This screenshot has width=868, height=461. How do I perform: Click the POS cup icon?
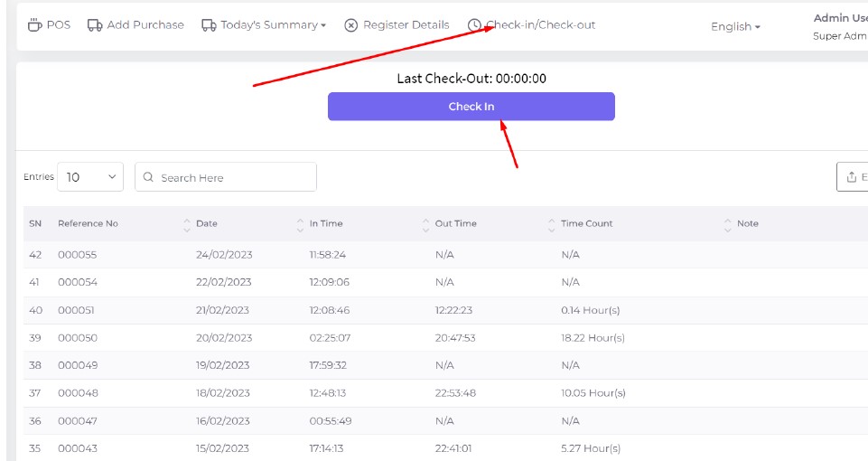click(x=34, y=24)
